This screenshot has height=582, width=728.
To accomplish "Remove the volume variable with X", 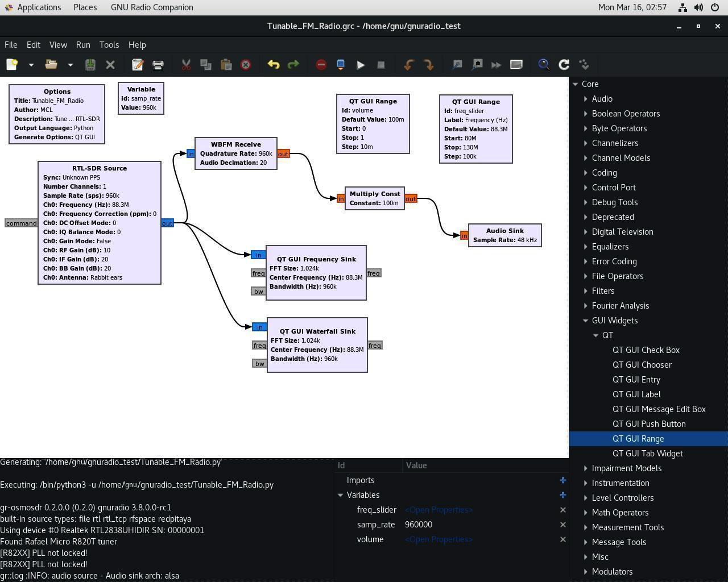I will point(562,539).
